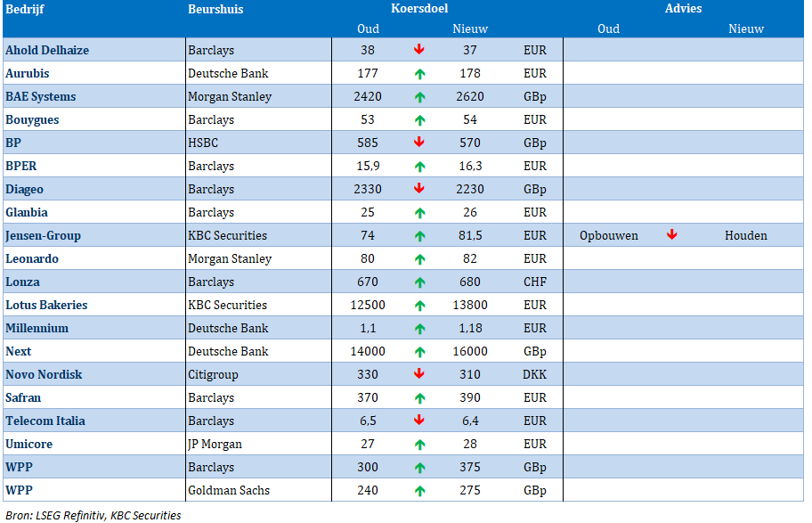This screenshot has width=812, height=523.
Task: Click Morgan Stanley in the BAE Systems row
Action: pos(230,97)
